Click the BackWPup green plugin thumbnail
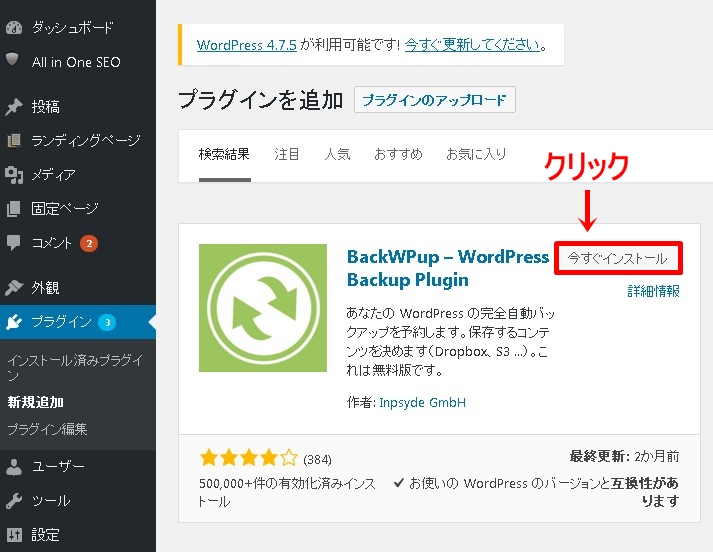 coord(263,308)
